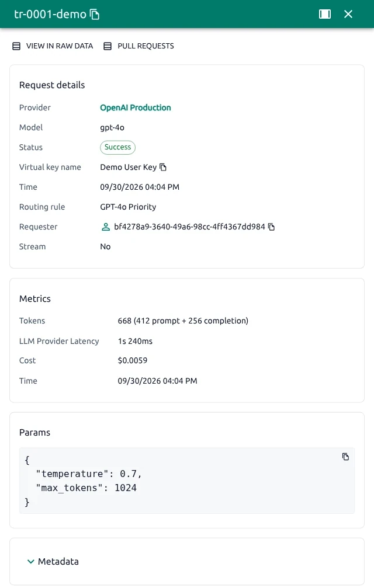Expand the Metadata section chevron
374x588 pixels.
point(31,561)
